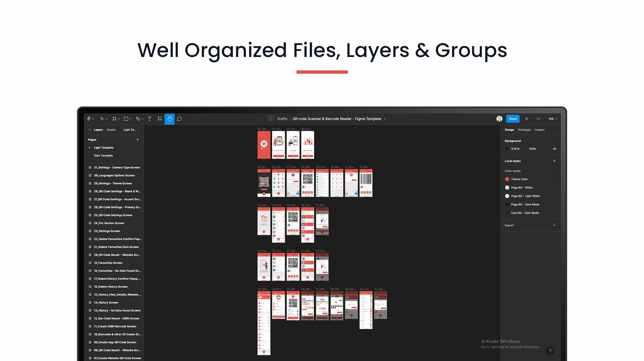Open the Figma main menu icon

coord(89,119)
